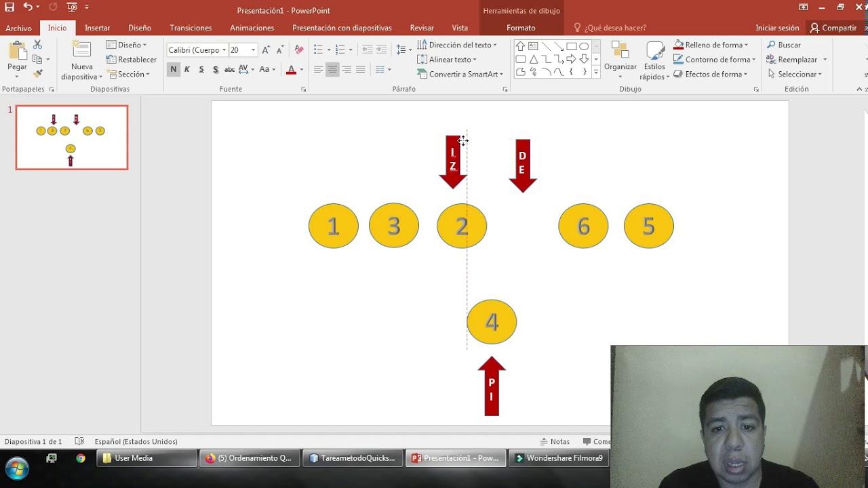Click Contorno de forma outline color

click(x=715, y=60)
